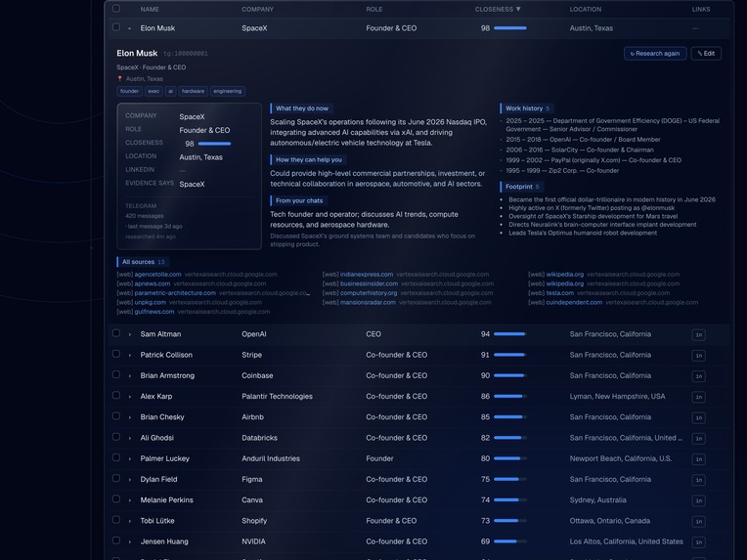Open the computerhistory.org source link

tap(369, 293)
